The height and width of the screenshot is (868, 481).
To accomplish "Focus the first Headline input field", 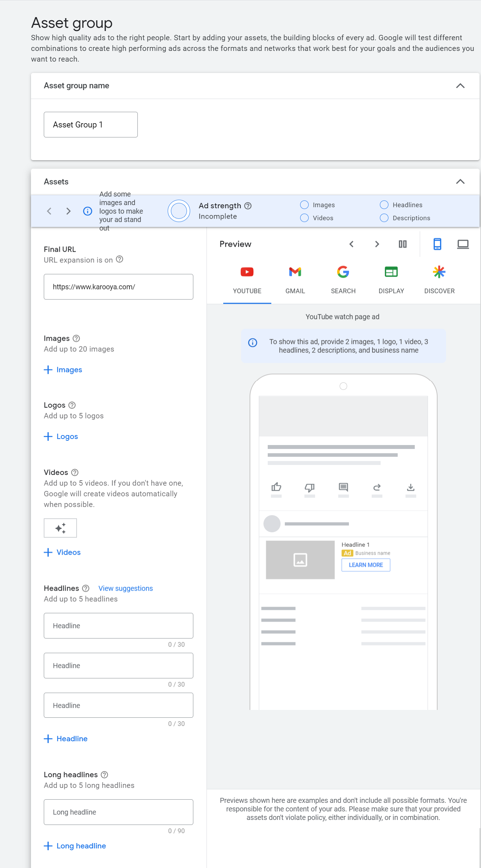I will point(119,626).
